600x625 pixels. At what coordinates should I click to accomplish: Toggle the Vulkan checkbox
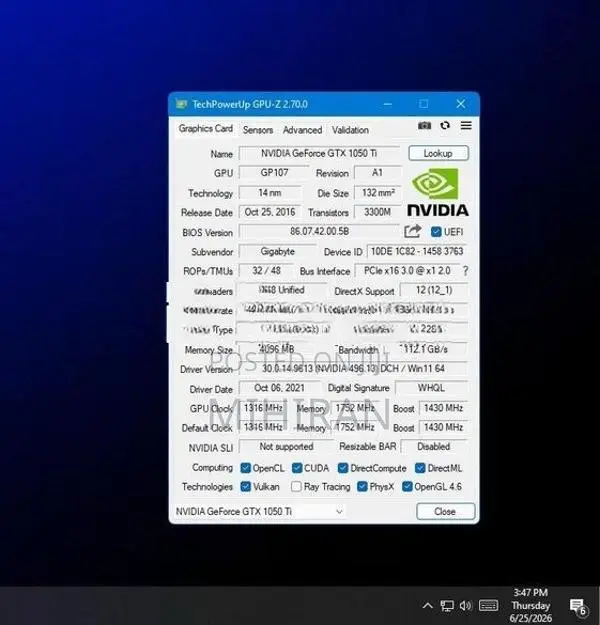pyautogui.click(x=246, y=487)
